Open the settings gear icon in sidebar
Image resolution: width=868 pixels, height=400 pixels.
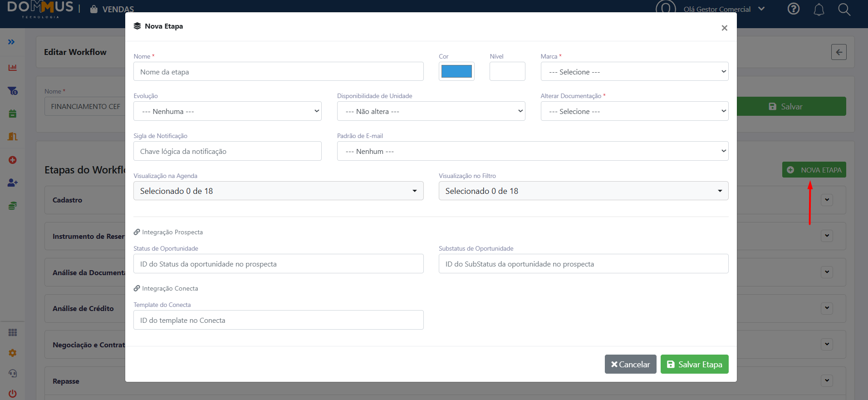[13, 353]
